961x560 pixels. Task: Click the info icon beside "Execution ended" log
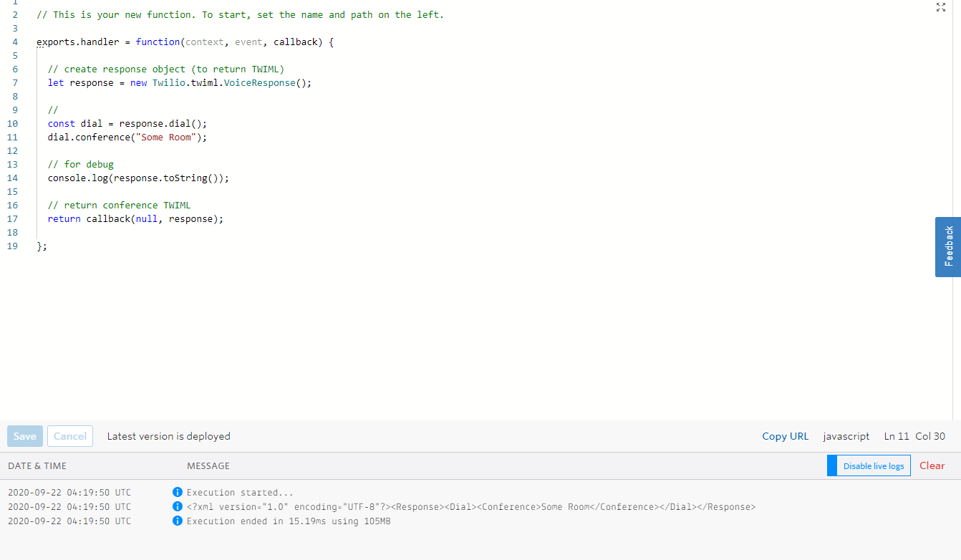(178, 521)
